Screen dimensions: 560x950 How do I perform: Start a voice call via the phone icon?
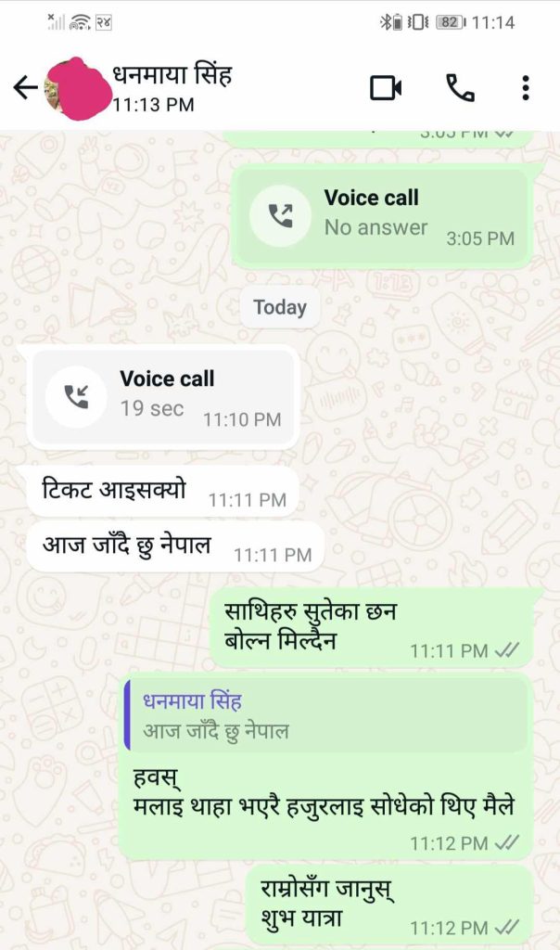[460, 88]
